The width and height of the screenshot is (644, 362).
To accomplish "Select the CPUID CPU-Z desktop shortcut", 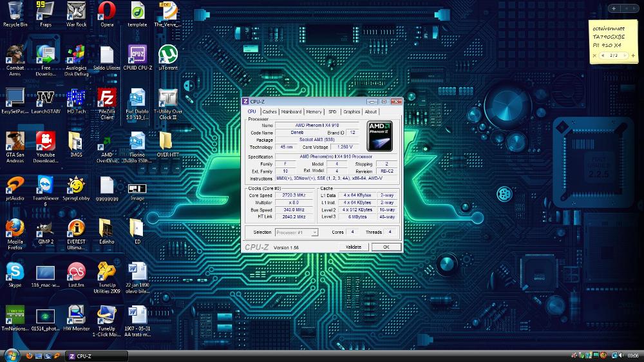I will [138, 57].
